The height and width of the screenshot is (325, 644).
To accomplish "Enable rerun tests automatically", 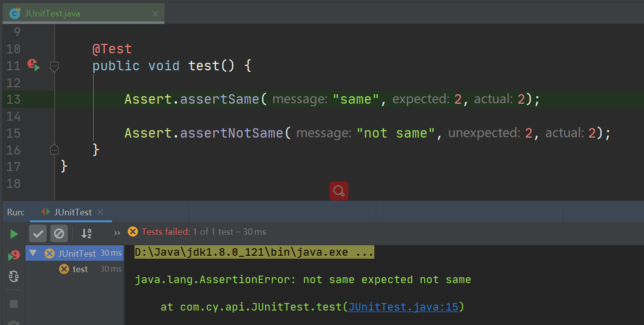I will pyautogui.click(x=14, y=277).
